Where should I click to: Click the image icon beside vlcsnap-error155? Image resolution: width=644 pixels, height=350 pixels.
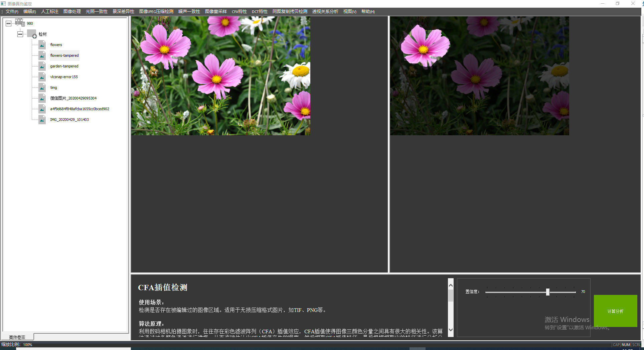click(x=42, y=77)
